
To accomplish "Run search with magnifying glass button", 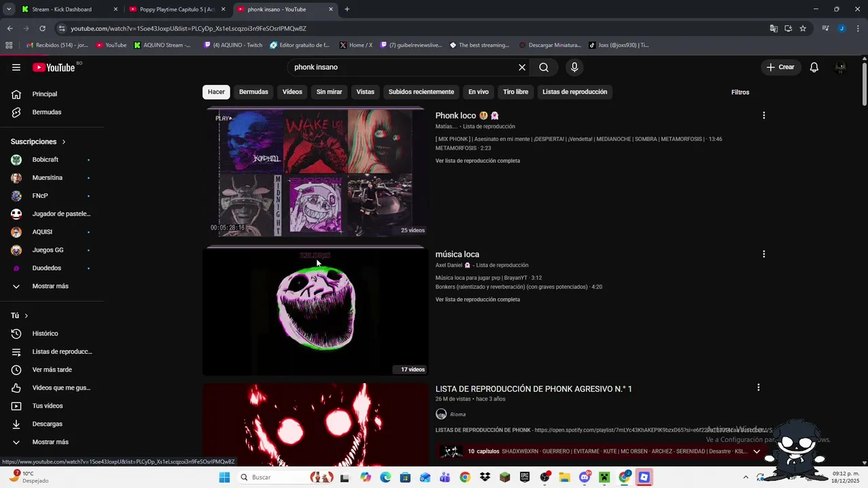I will point(544,67).
